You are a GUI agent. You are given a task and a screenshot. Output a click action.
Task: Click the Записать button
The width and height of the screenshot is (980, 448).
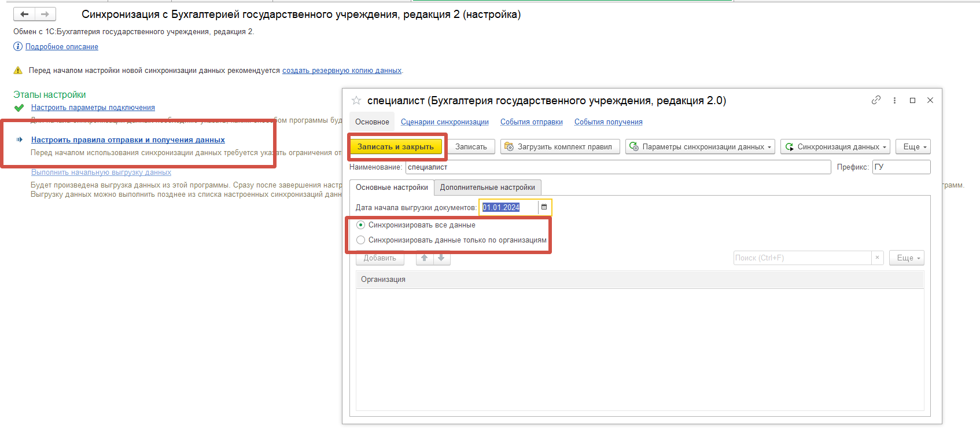tap(471, 147)
